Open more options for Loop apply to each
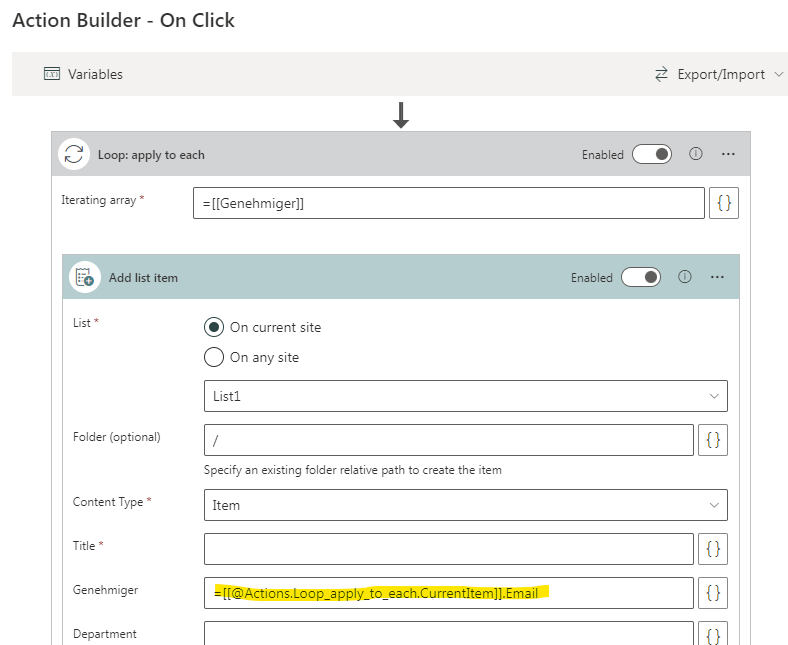The height and width of the screenshot is (645, 788). pyautogui.click(x=728, y=154)
